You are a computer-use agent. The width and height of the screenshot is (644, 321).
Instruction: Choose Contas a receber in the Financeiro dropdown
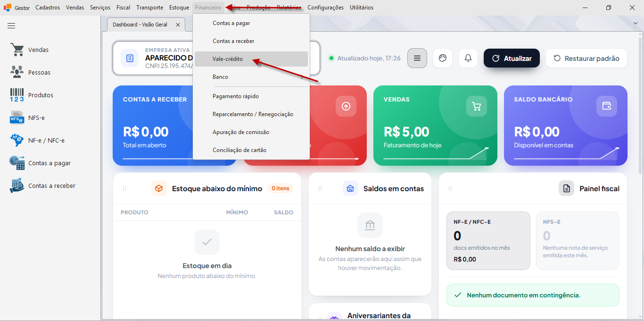click(251, 41)
